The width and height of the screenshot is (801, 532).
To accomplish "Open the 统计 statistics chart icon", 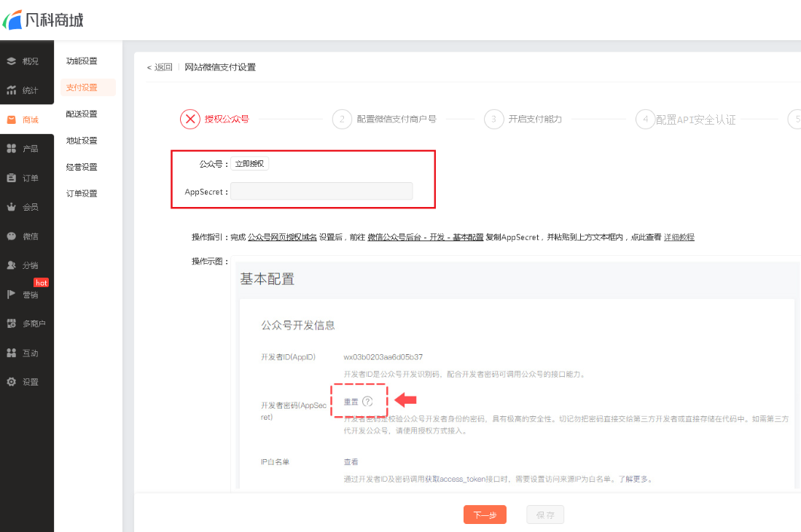I will 11,90.
